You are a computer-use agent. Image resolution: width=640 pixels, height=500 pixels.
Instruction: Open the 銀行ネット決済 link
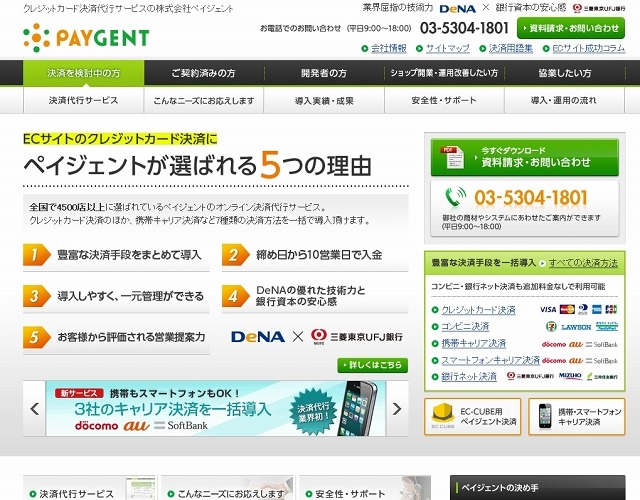pos(469,376)
